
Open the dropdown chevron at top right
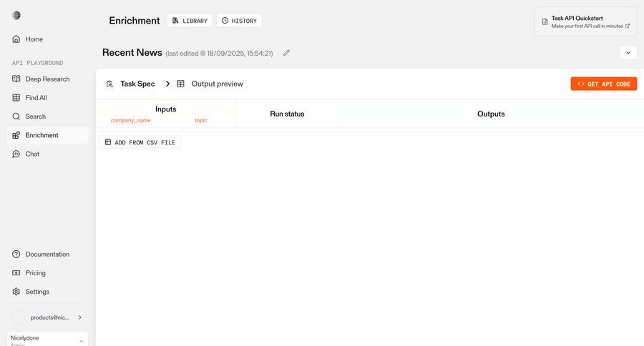point(628,53)
